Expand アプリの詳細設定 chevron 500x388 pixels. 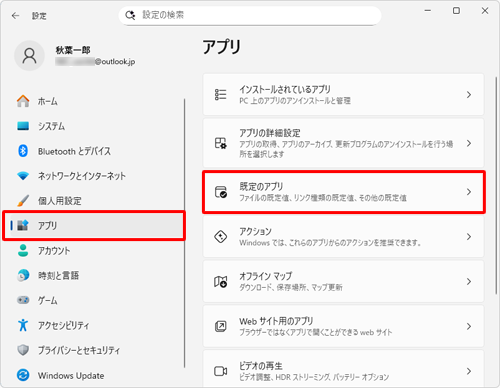[469, 143]
